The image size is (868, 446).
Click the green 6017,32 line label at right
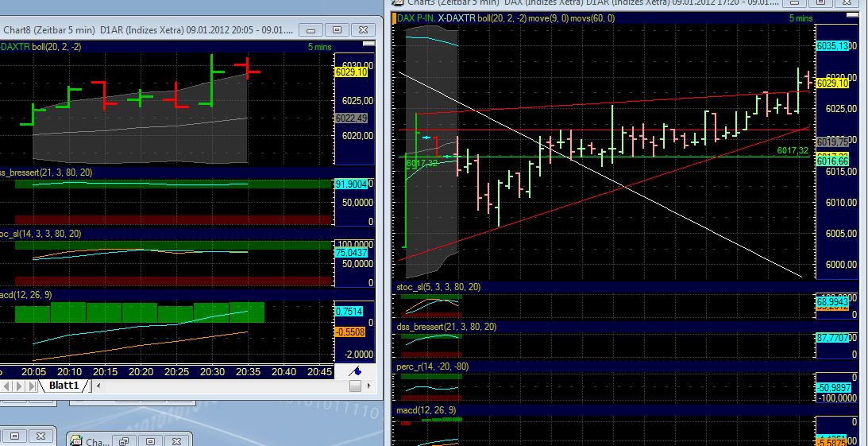(793, 150)
